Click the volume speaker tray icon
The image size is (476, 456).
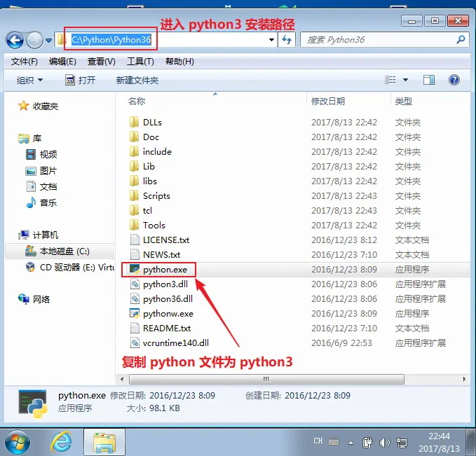(384, 443)
